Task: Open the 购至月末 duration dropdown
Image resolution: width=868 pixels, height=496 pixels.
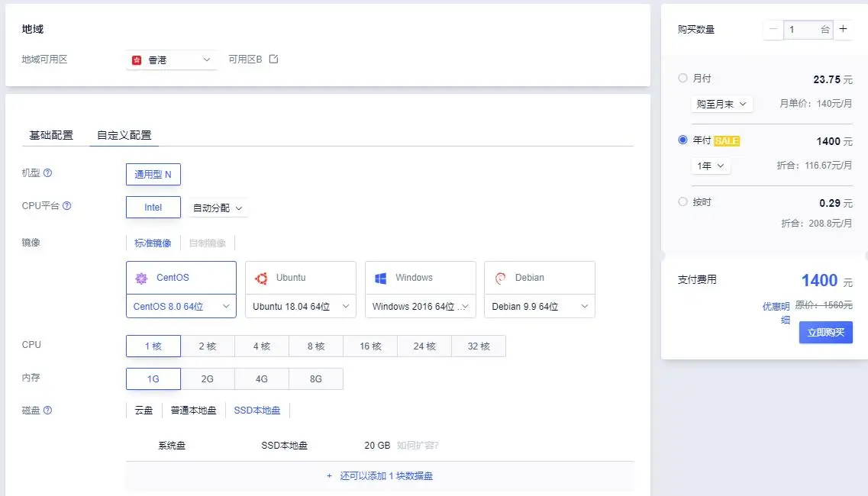Action: (x=722, y=104)
